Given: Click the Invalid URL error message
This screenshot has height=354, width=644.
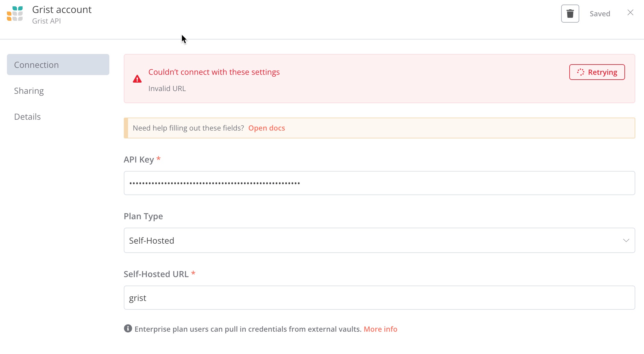Looking at the screenshot, I should point(167,88).
